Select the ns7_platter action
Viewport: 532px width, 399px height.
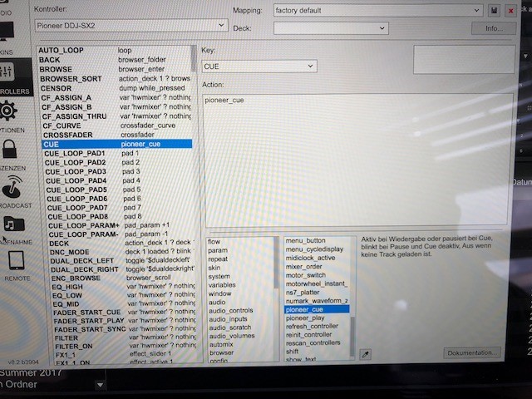point(303,292)
